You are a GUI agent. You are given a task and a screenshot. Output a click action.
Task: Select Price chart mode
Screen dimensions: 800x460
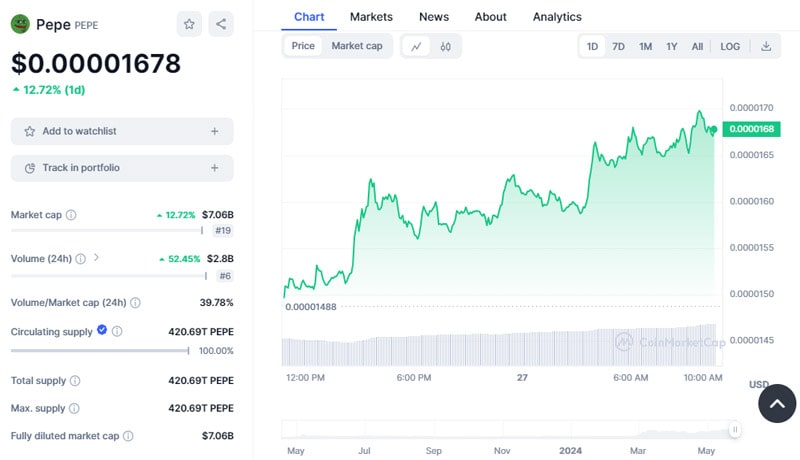coord(303,46)
